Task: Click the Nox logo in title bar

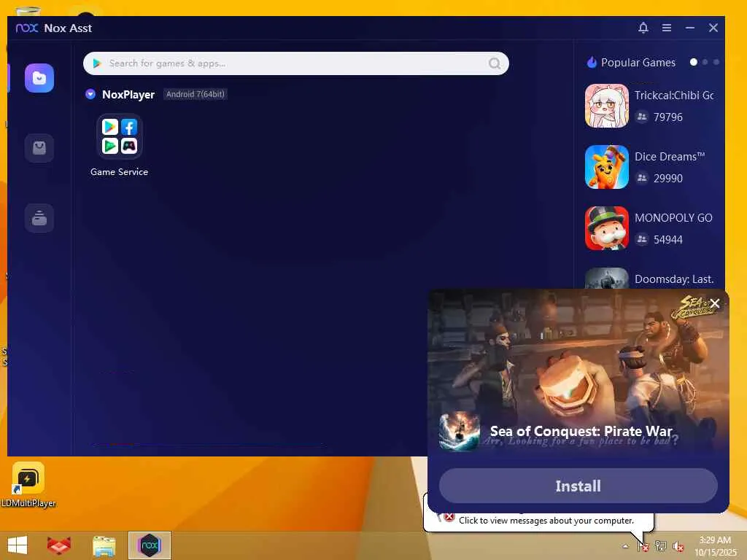Action: (27, 28)
